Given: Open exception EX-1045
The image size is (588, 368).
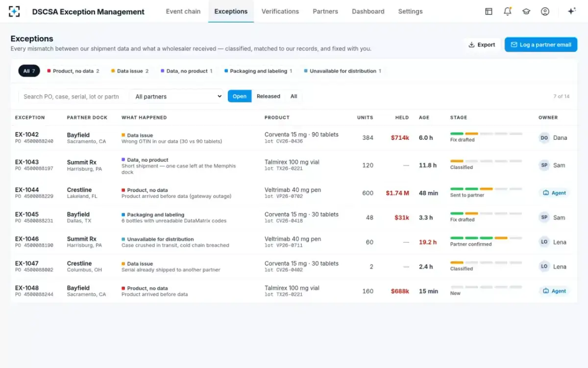Looking at the screenshot, I should [27, 214].
